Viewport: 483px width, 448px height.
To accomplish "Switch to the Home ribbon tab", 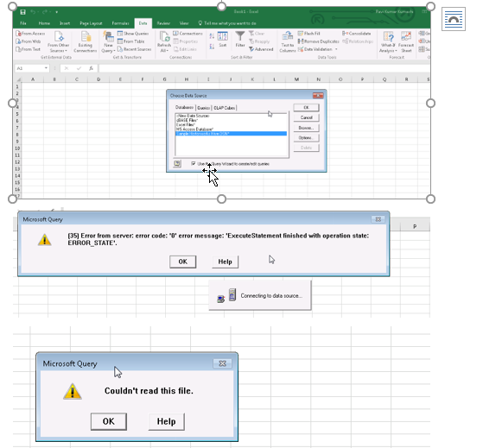I will [x=44, y=23].
